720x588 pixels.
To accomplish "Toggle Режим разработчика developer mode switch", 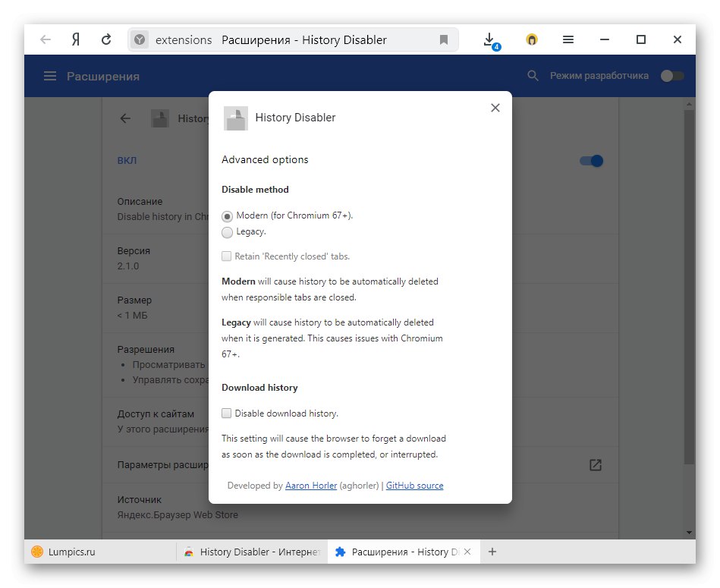I will [672, 76].
